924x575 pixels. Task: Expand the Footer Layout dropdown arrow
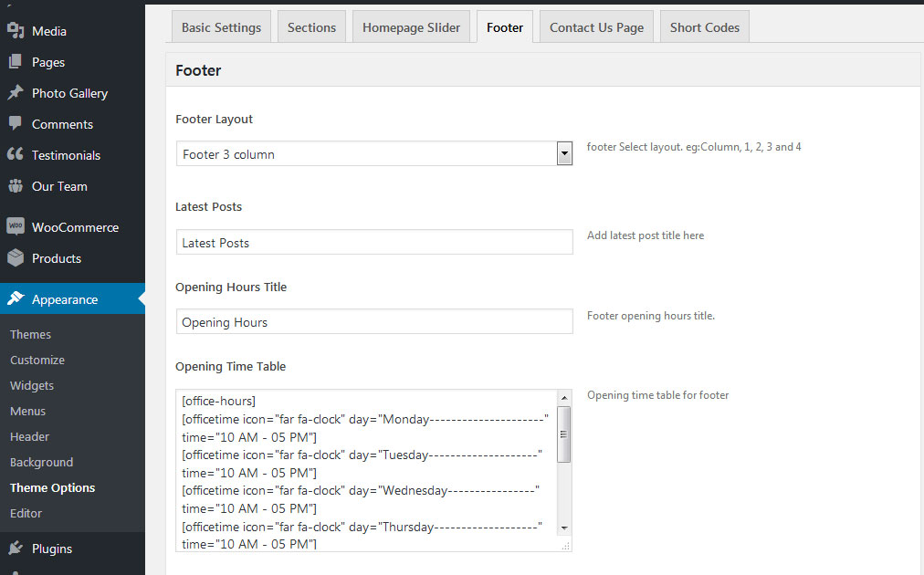pyautogui.click(x=564, y=153)
